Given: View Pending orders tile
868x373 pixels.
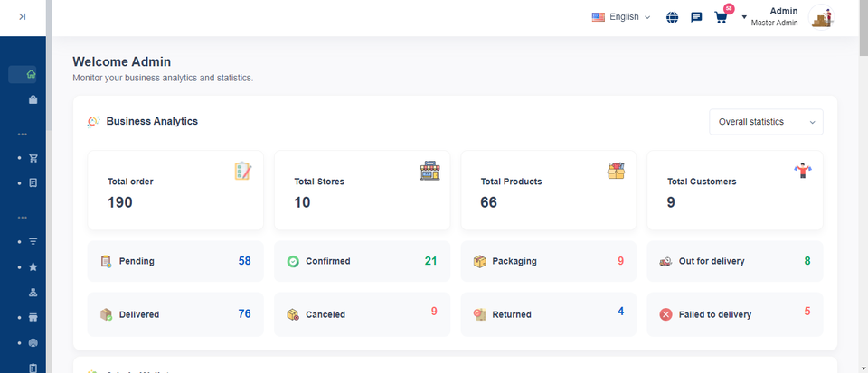Looking at the screenshot, I should point(175,261).
